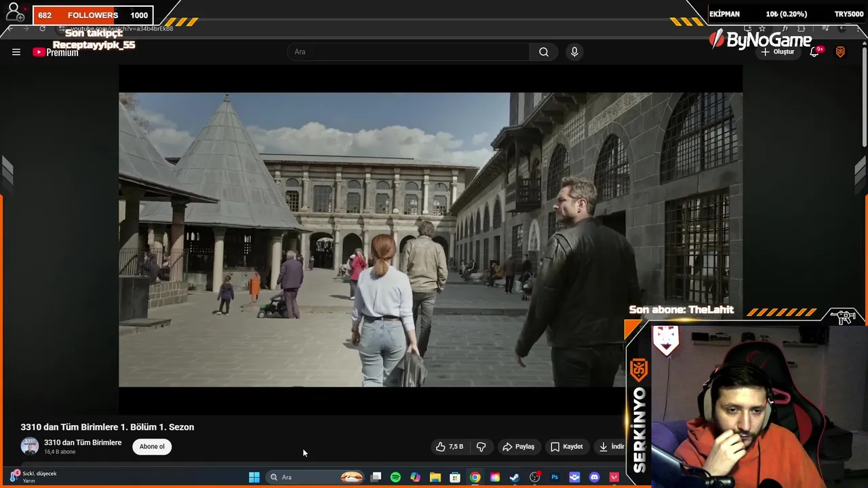The width and height of the screenshot is (868, 488).
Task: Open Spotify from the taskbar
Action: (x=395, y=477)
